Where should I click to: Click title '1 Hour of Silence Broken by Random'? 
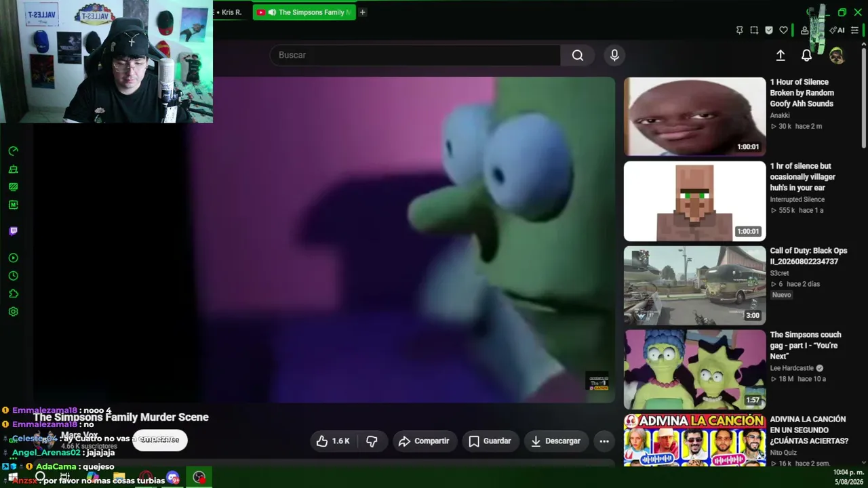click(x=803, y=93)
